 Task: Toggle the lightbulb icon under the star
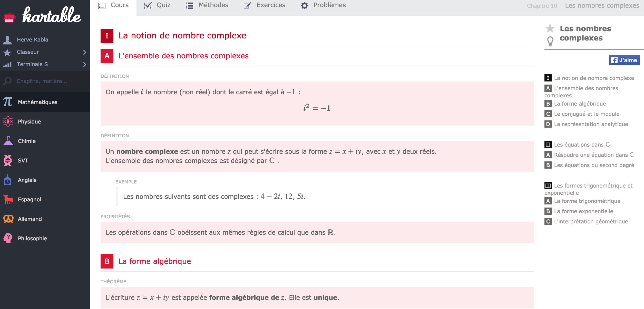(550, 42)
